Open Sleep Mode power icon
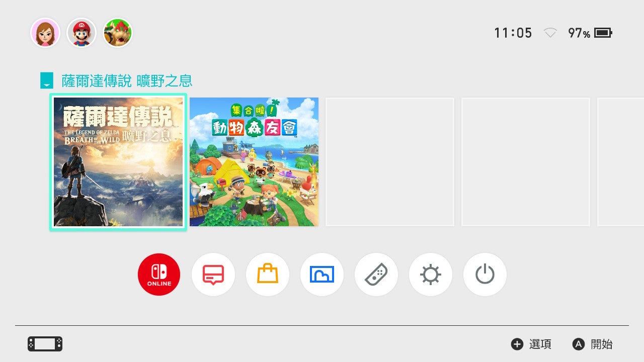The height and width of the screenshot is (362, 644). [485, 275]
